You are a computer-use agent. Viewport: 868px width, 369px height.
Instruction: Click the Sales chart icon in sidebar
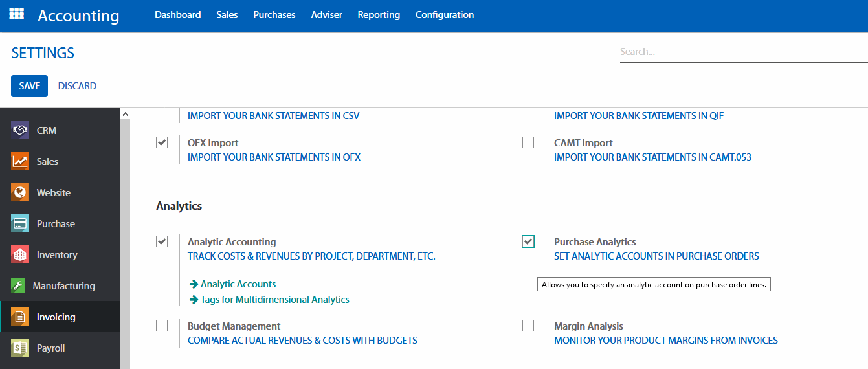click(20, 161)
